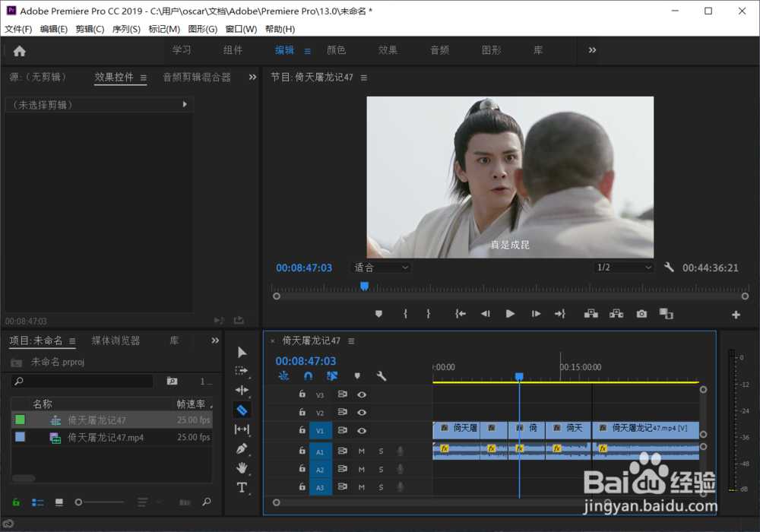This screenshot has height=532, width=760.
Task: Export frame with camera icon
Action: [x=641, y=314]
